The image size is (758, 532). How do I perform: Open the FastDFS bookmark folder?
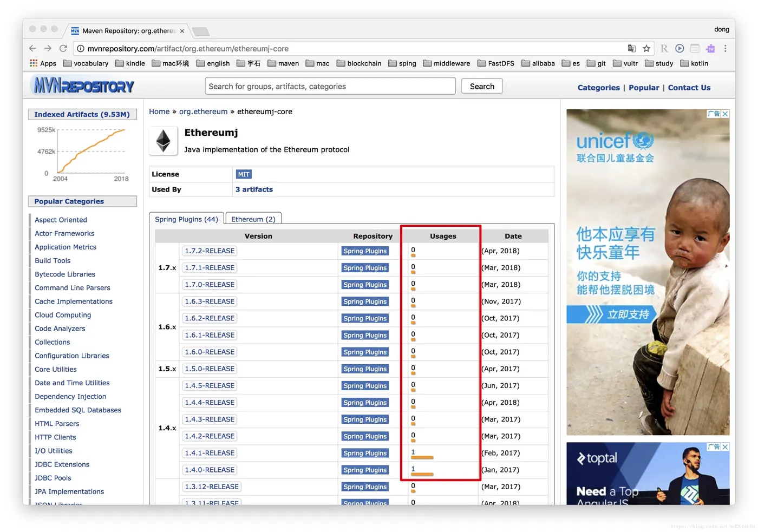point(496,63)
